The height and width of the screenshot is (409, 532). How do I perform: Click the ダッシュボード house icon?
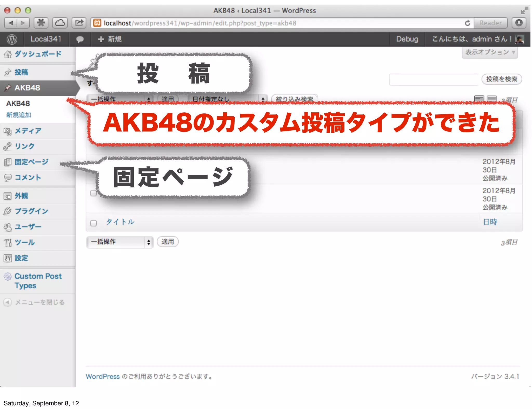click(8, 54)
